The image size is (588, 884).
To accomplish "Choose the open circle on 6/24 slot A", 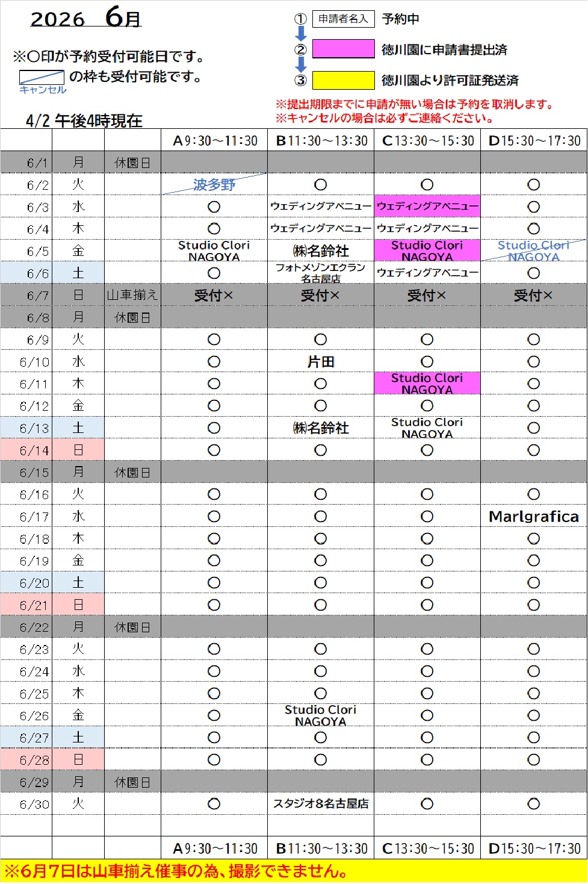I will coord(214,671).
